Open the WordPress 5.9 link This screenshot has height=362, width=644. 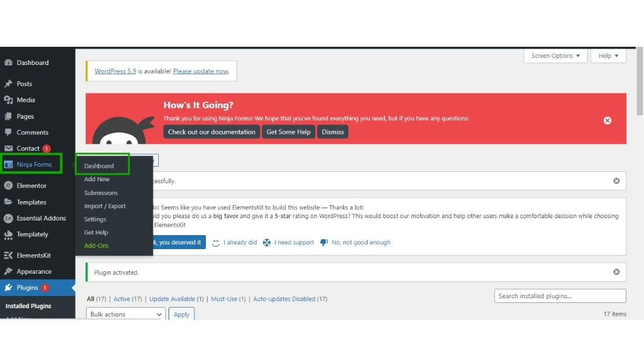115,71
